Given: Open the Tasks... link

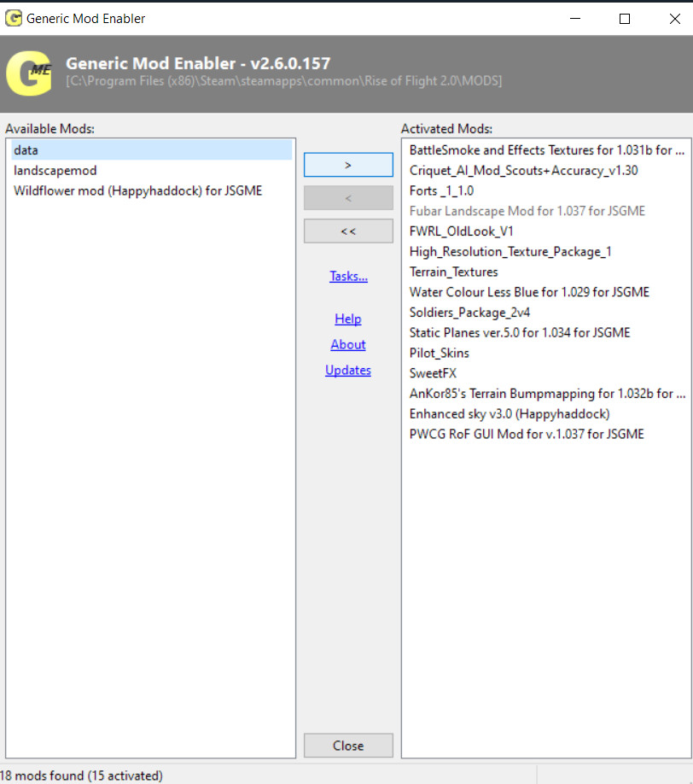Looking at the screenshot, I should click(x=348, y=276).
